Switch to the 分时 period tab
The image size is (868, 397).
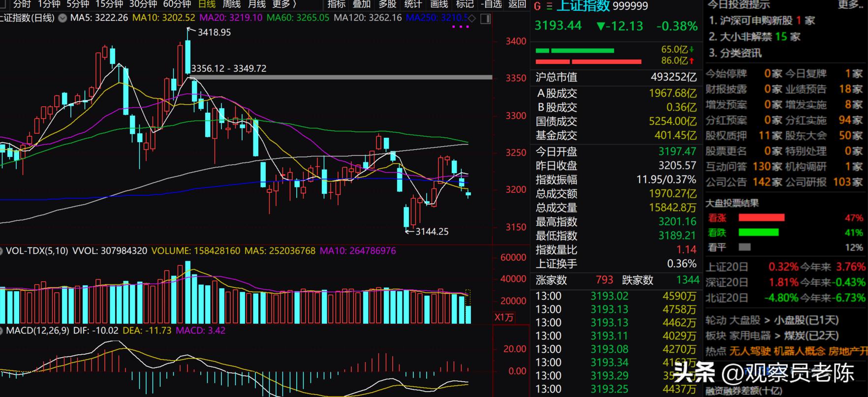22,4
